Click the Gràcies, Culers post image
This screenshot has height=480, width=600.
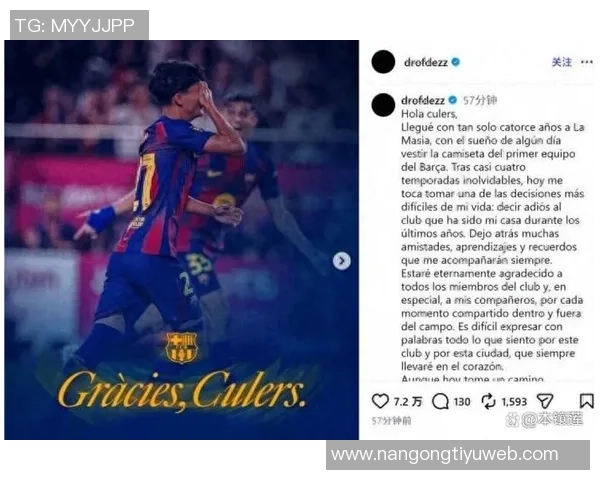(x=181, y=240)
